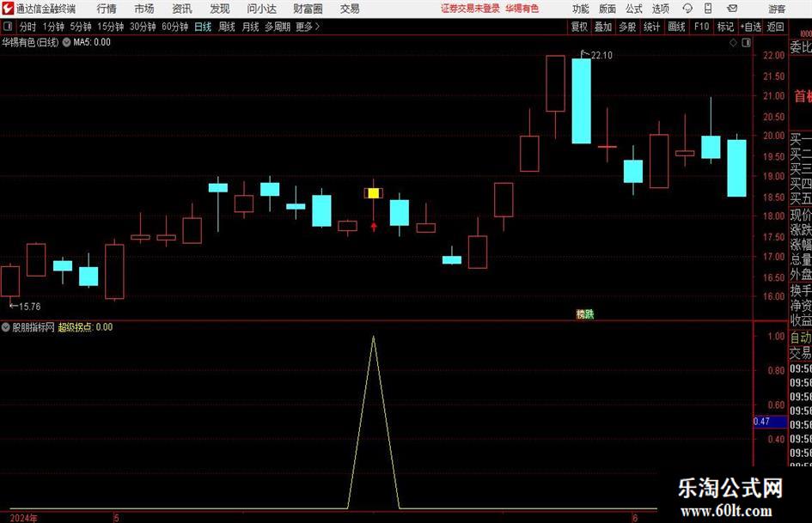Screen dimensions: 812x523
Task: Click the 叠加 overlay button
Action: click(603, 27)
